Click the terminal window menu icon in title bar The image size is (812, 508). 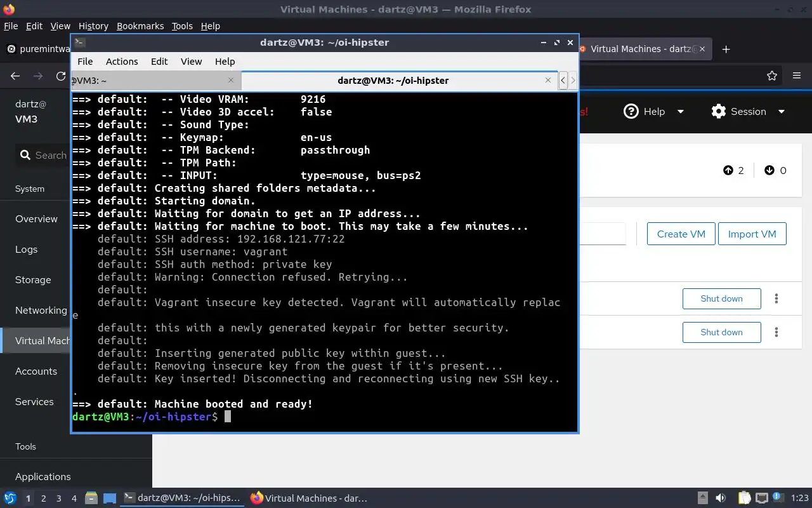[x=79, y=43]
